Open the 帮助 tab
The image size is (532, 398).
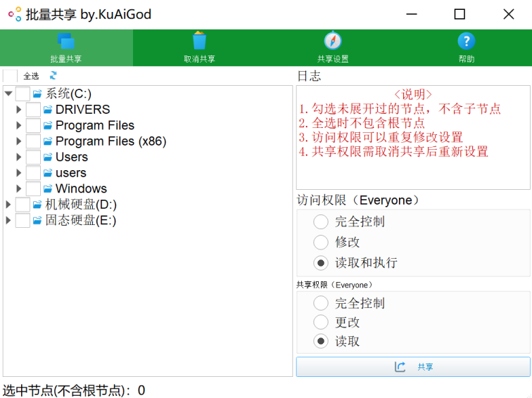(466, 48)
